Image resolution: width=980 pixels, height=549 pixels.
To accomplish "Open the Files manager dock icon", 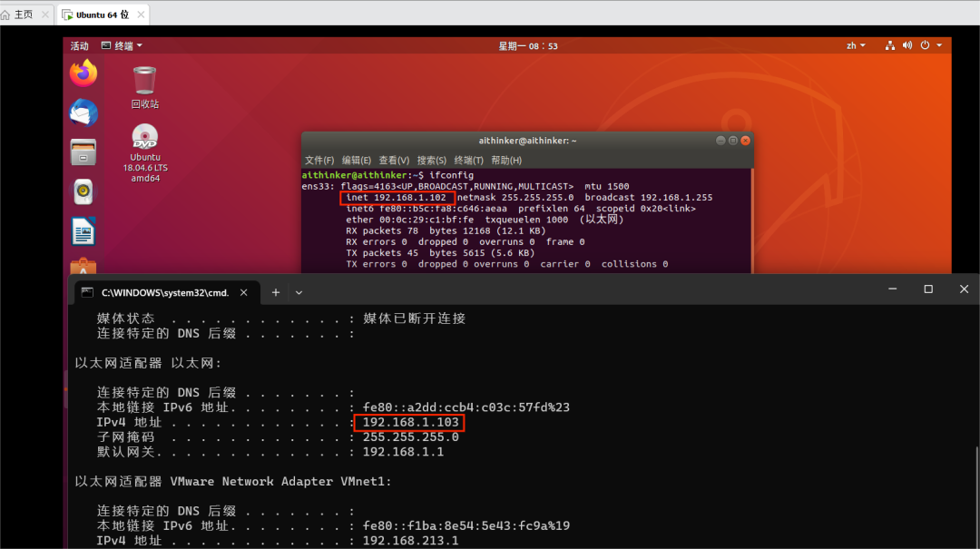I will [x=83, y=152].
